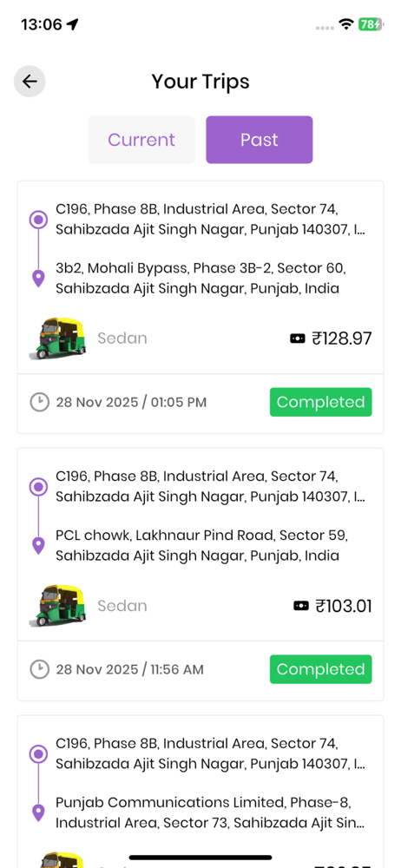Tap destination pin of PCL chowk trip

pyautogui.click(x=38, y=546)
